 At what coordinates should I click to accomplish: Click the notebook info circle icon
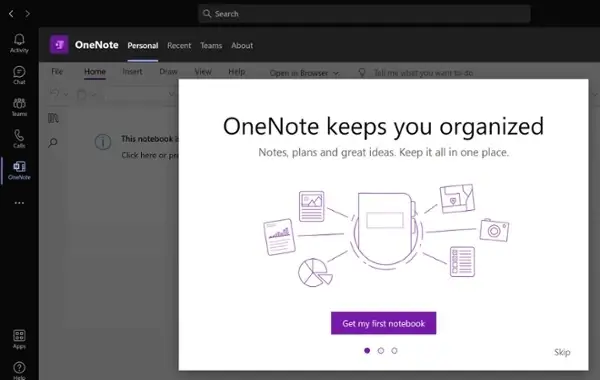103,142
